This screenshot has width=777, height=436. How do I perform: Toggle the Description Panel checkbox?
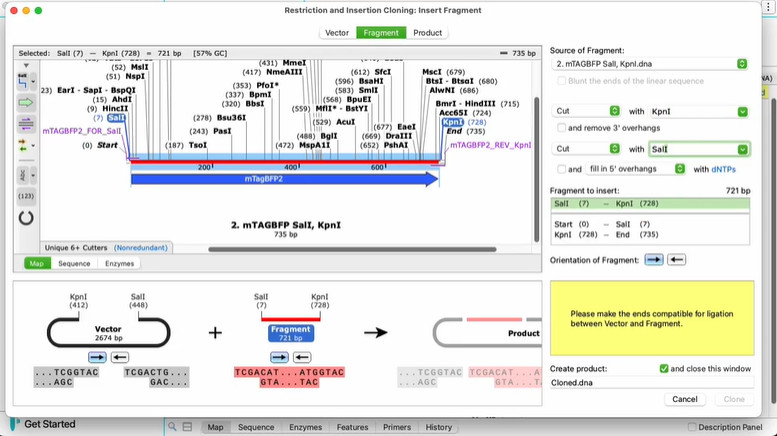point(692,427)
